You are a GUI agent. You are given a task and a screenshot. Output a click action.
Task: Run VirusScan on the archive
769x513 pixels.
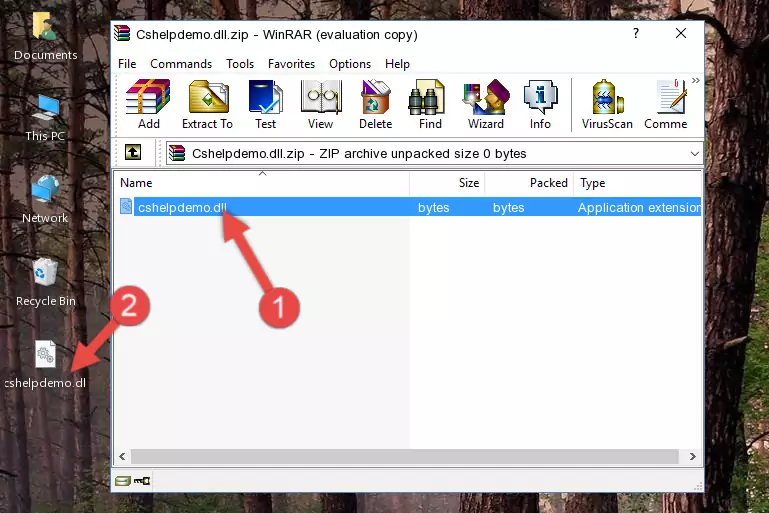(607, 104)
